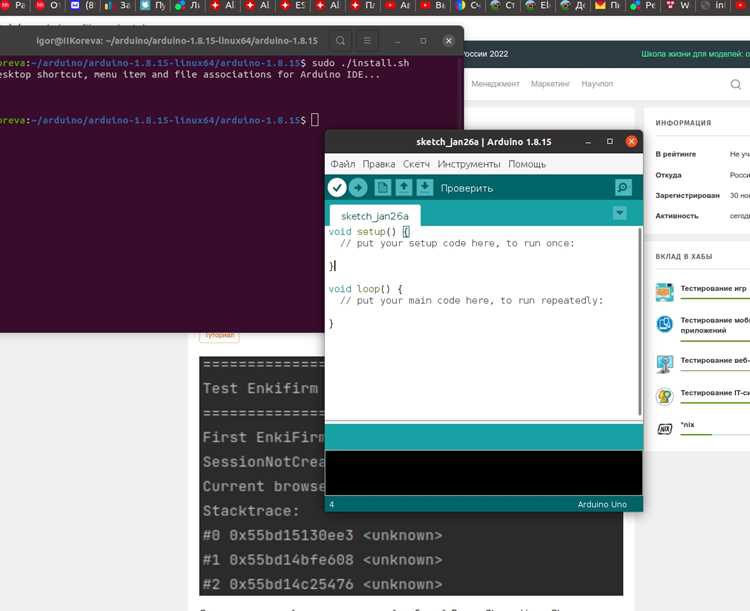Open a sketch with the up-arrow icon
The image size is (750, 611).
coord(403,188)
